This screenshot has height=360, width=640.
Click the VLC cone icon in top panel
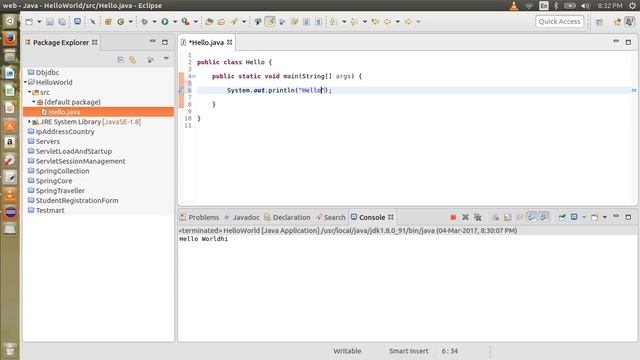click(x=514, y=6)
